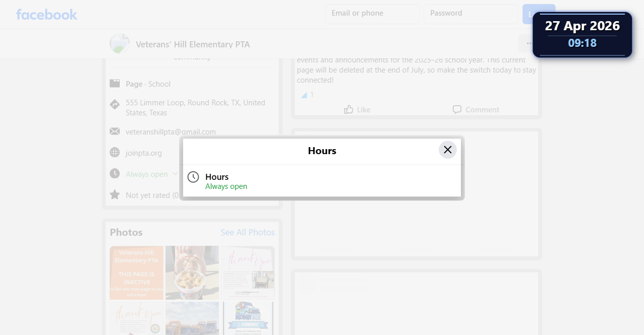Click the hours clock icon in sidebar
This screenshot has width=644, height=335.
(x=115, y=173)
